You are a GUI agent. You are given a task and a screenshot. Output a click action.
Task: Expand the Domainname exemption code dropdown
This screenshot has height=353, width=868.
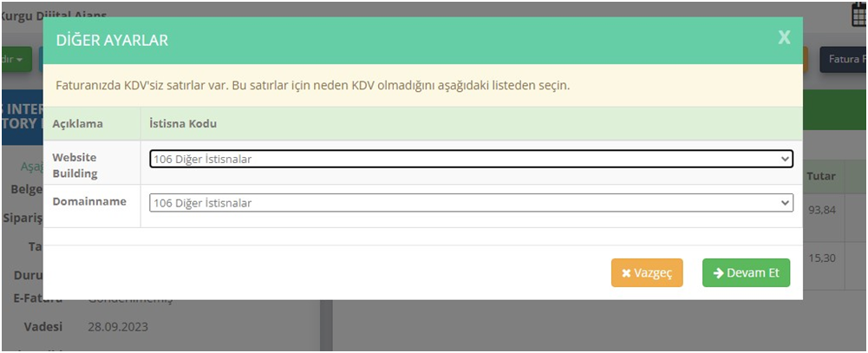click(471, 203)
